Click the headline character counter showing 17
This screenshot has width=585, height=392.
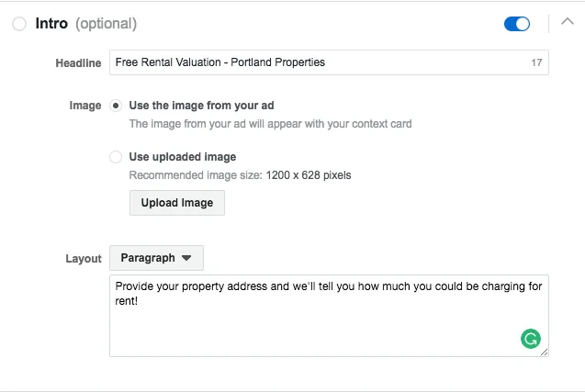tap(536, 62)
